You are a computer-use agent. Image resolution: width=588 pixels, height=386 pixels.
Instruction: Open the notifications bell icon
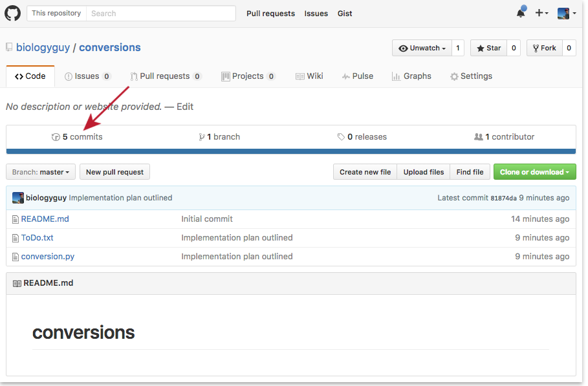[x=521, y=13]
